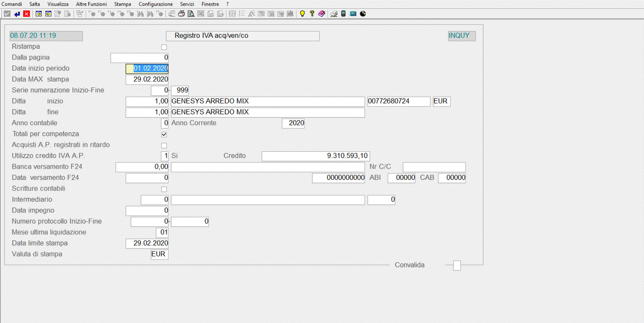The width and height of the screenshot is (644, 323).
Task: Open the purple help book icon
Action: point(321,14)
